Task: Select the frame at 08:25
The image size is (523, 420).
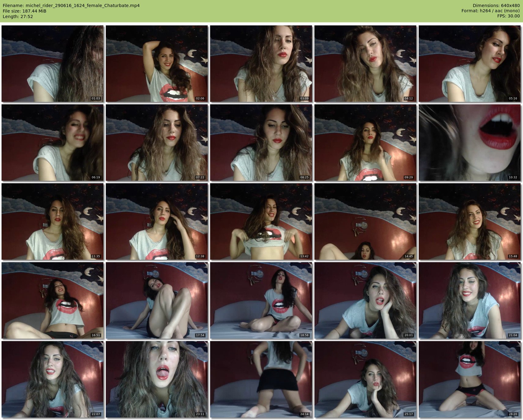Action: tap(261, 143)
